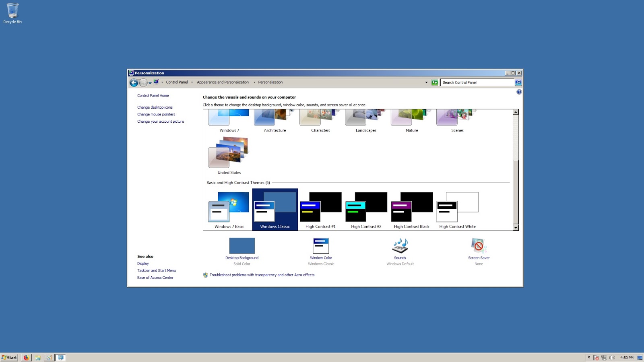644x362 pixels.
Task: Click the Solid Color desktop background swatch
Action: pyautogui.click(x=242, y=246)
